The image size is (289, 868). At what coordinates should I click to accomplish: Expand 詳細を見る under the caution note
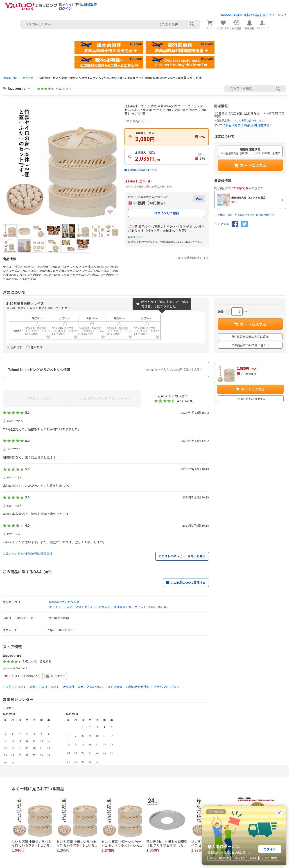click(x=136, y=237)
